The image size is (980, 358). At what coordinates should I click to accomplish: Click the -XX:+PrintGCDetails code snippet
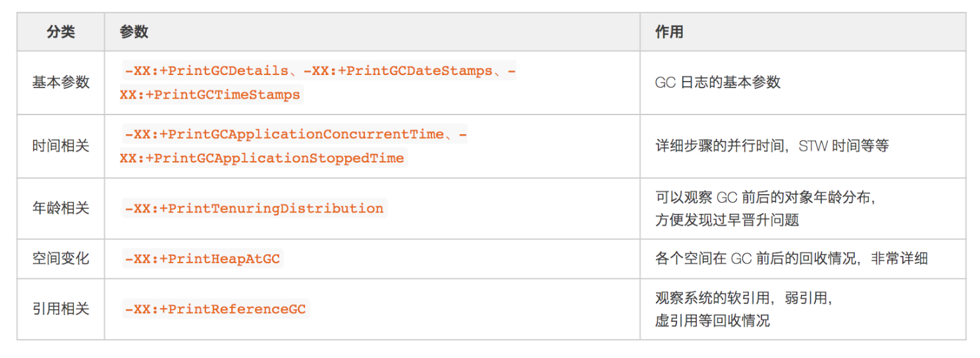pos(206,70)
